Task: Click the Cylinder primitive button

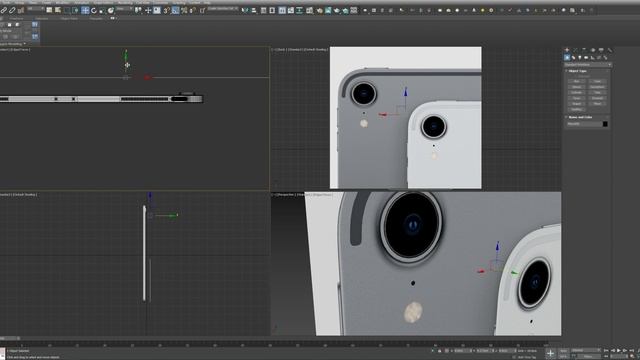Action: 576,93
